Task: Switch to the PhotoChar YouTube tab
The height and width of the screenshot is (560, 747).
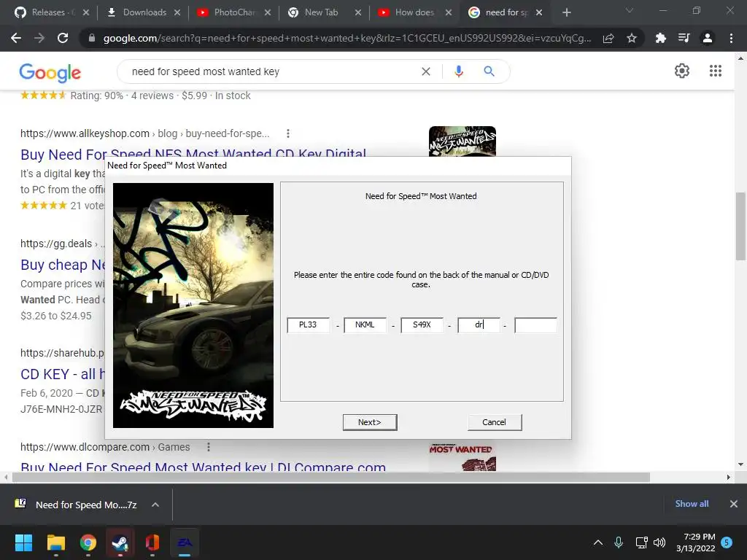Action: pos(233,12)
